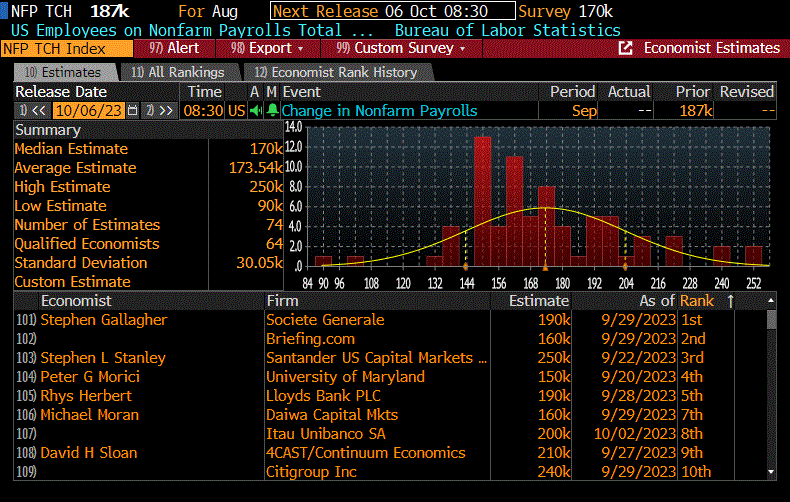Click the High Estimate 250k value
The width and height of the screenshot is (790, 502).
pos(266,187)
